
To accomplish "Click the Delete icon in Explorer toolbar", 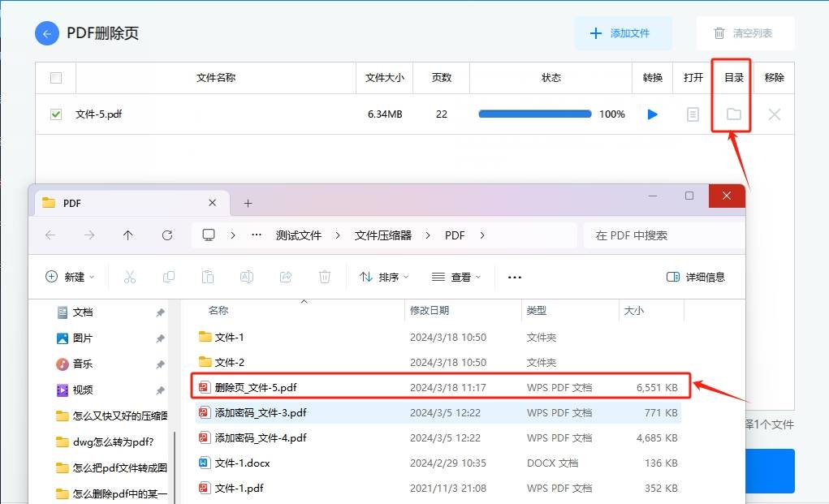I will (324, 277).
